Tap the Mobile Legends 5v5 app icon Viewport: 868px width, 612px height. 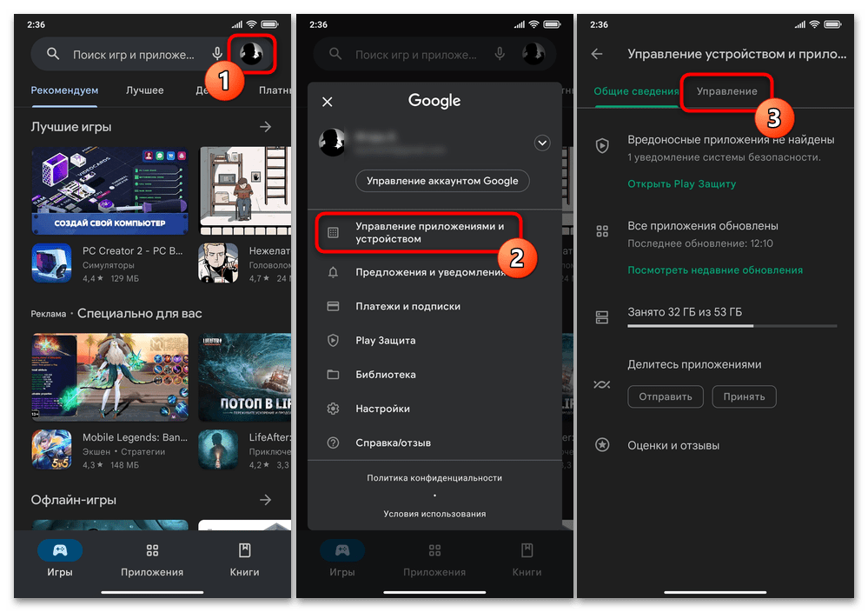51,449
